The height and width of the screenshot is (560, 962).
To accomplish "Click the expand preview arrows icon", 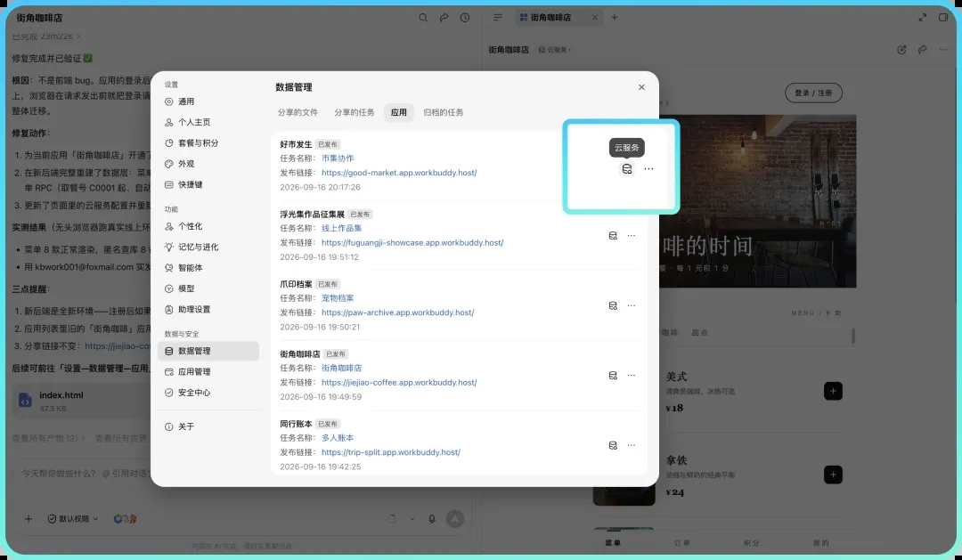I will click(922, 17).
